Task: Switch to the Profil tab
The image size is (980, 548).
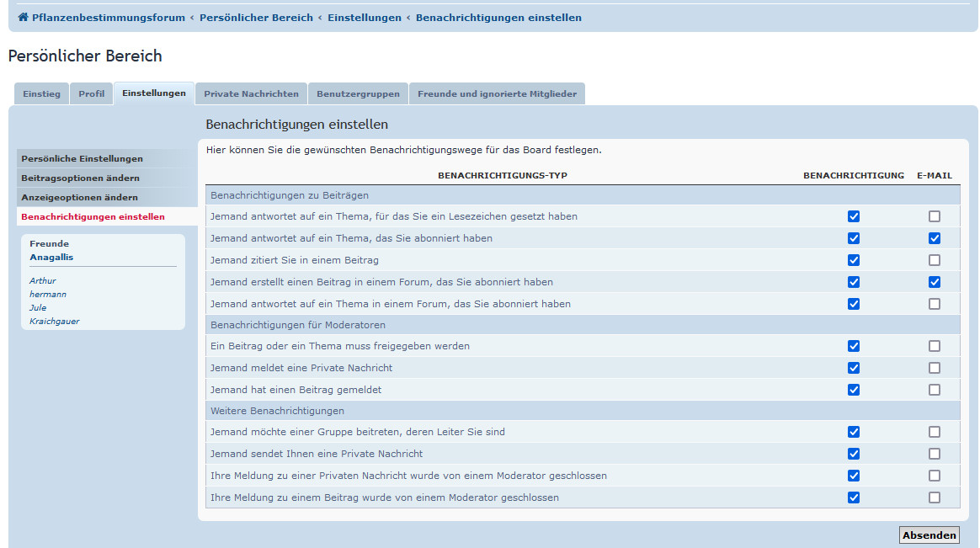Action: click(91, 93)
